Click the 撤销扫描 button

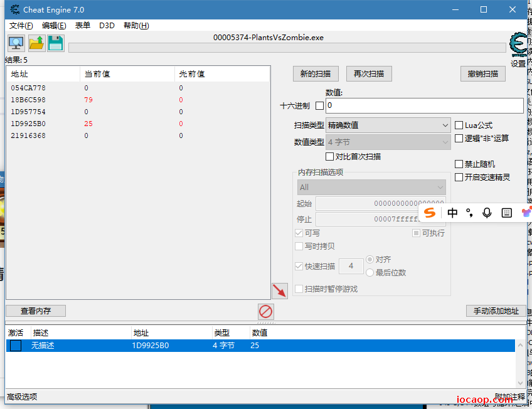point(483,73)
